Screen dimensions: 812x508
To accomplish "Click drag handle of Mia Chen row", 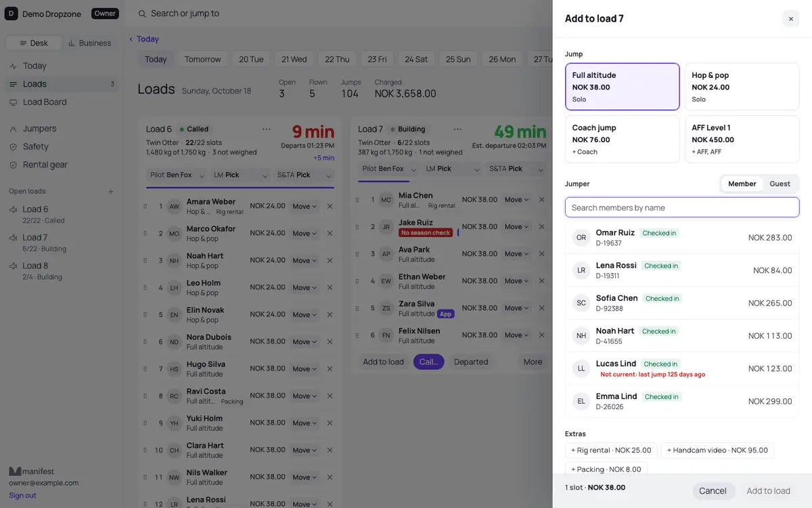I will point(357,200).
